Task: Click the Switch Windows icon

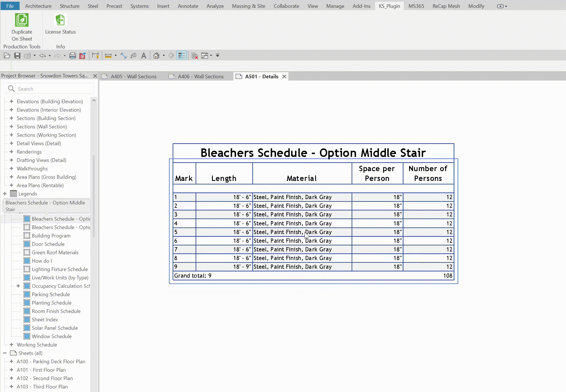Action: (205, 56)
